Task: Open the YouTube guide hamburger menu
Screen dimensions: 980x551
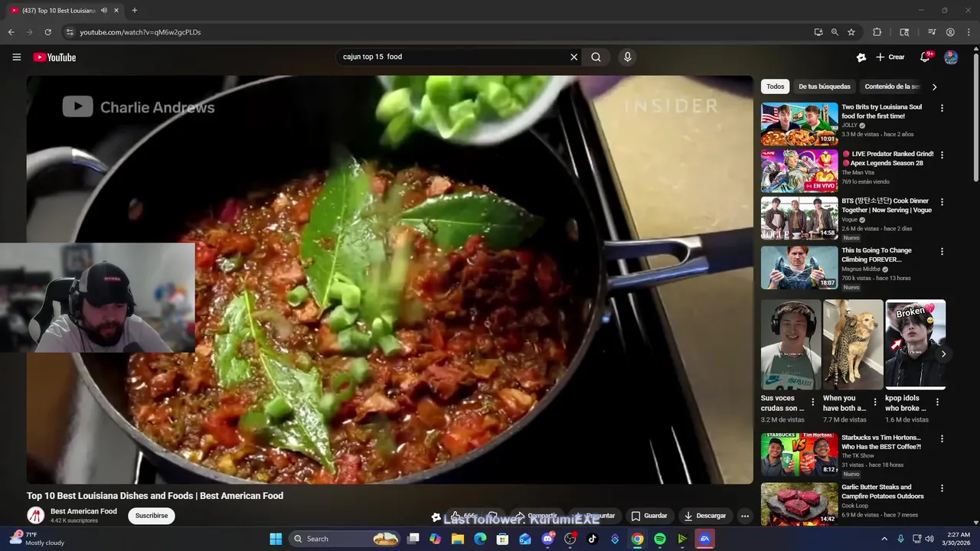Action: [16, 57]
